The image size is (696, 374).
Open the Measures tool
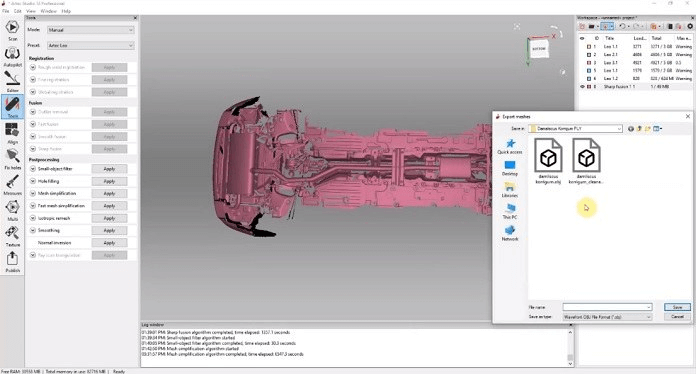tap(12, 185)
